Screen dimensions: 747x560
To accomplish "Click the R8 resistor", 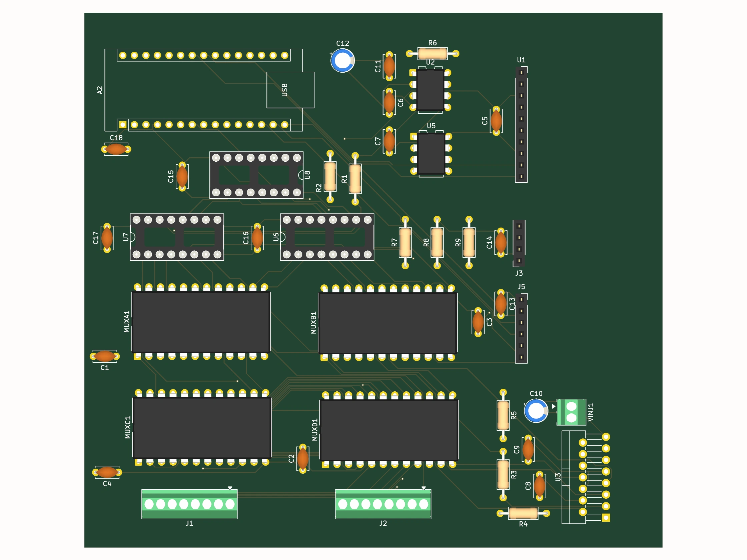I will tap(437, 243).
